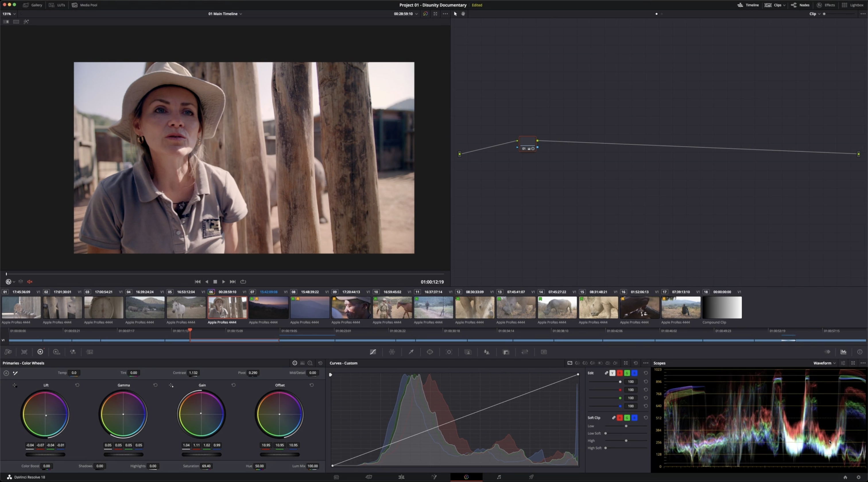
Task: Toggle curve editing for green channel
Action: pyautogui.click(x=627, y=373)
